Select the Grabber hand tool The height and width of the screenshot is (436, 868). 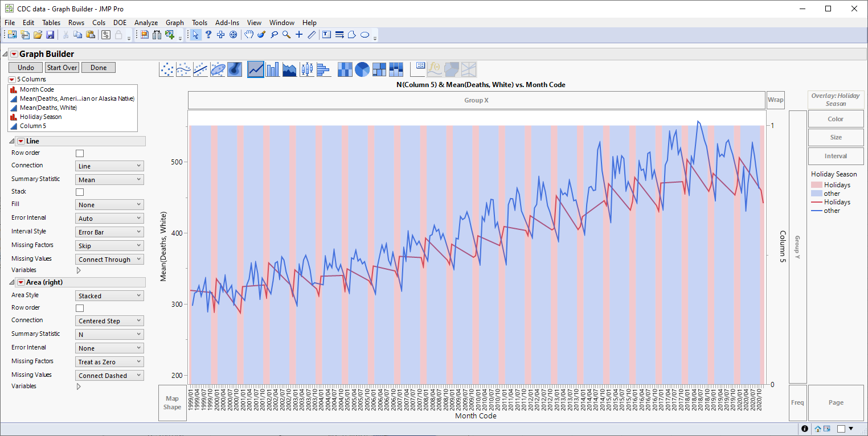click(249, 35)
